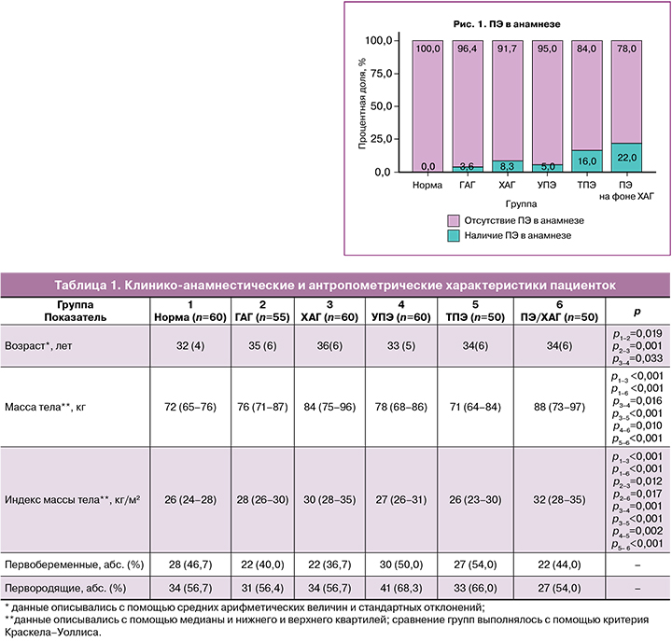Image resolution: width=672 pixels, height=641 pixels.
Task: Click the Индекс массы тела row label
Action: 73,500
